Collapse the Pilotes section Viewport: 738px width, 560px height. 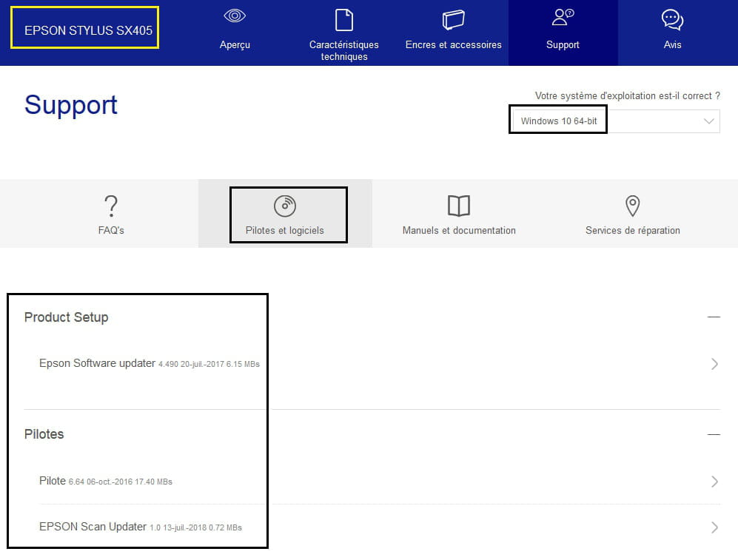pos(714,434)
